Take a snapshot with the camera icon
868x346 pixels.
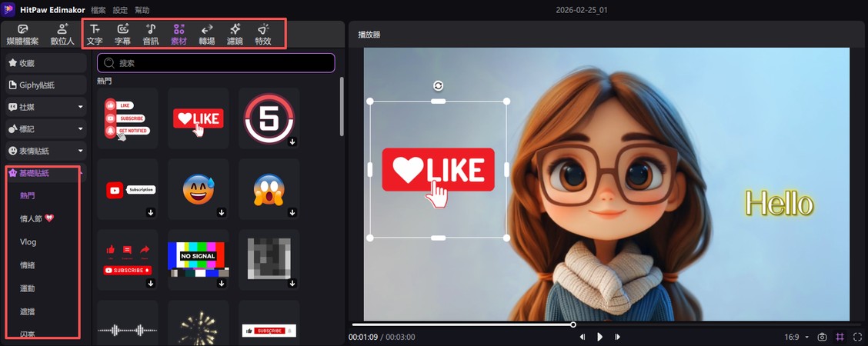click(x=822, y=337)
